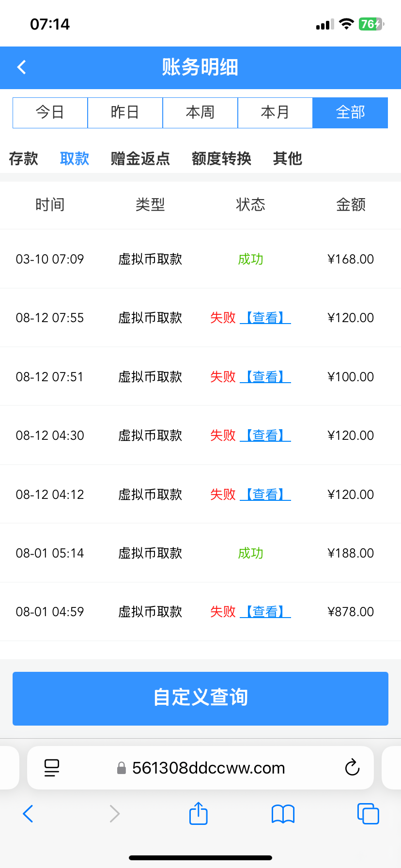Open Safari bookmarks icon
Image resolution: width=401 pixels, height=868 pixels.
(283, 814)
